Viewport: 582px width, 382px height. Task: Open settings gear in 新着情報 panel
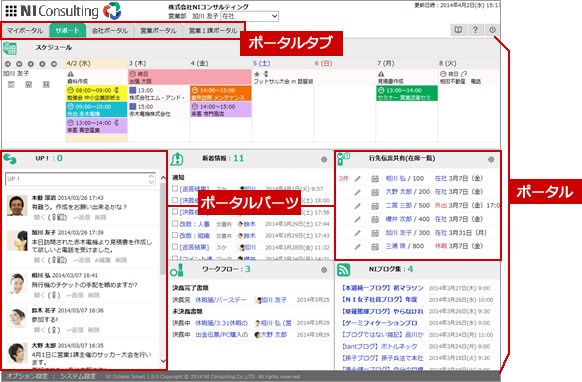tap(324, 159)
